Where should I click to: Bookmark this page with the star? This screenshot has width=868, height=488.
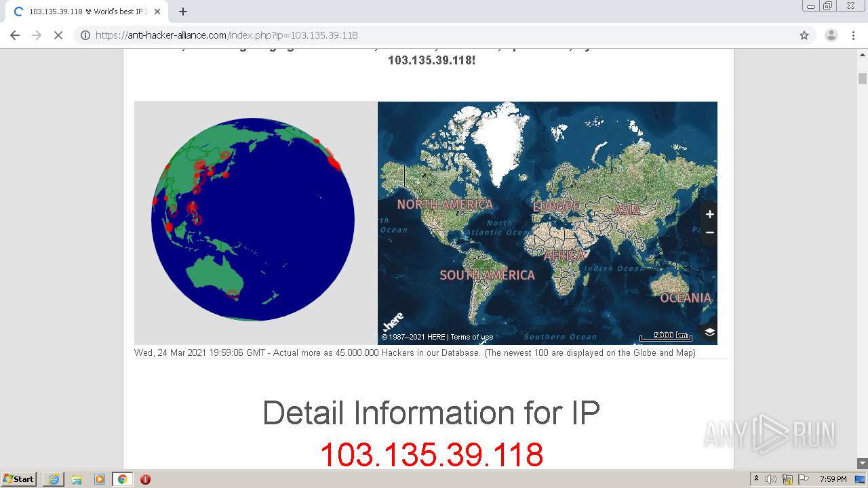tap(804, 35)
